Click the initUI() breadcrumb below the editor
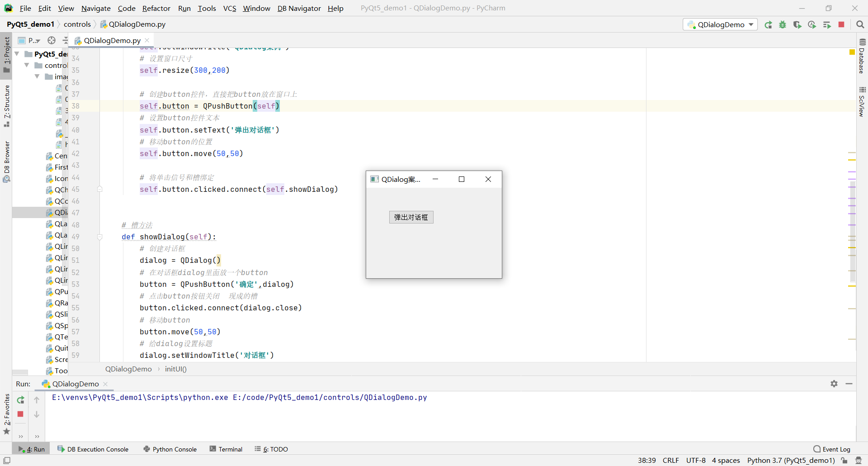The width and height of the screenshot is (868, 466). click(175, 369)
